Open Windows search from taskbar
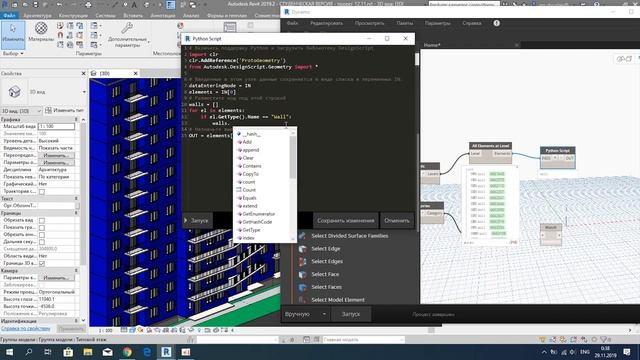 [29, 352]
